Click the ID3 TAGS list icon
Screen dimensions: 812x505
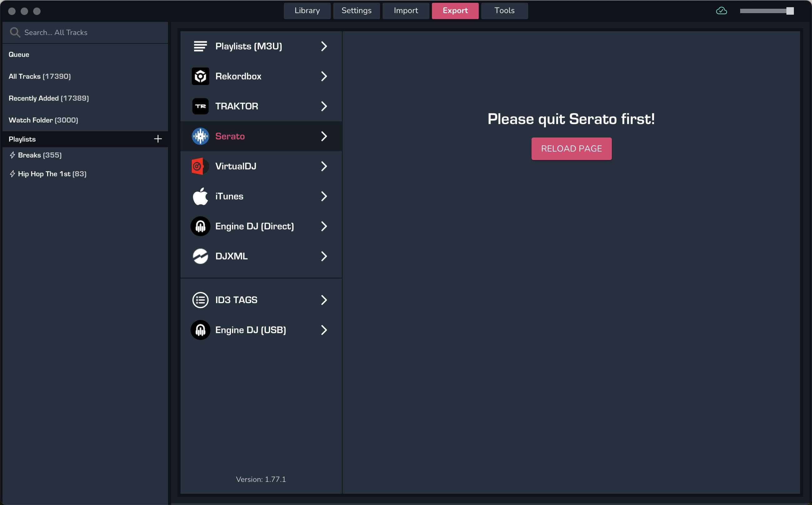pos(200,300)
